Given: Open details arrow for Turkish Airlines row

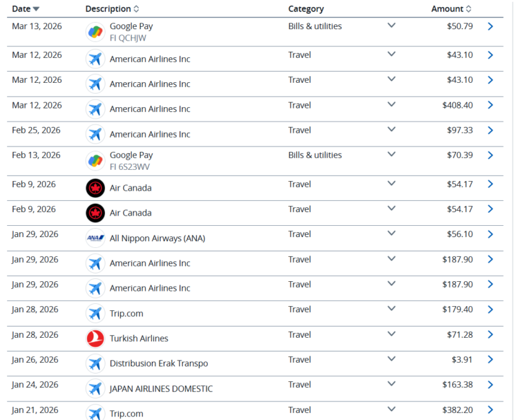Looking at the screenshot, I should point(490,335).
